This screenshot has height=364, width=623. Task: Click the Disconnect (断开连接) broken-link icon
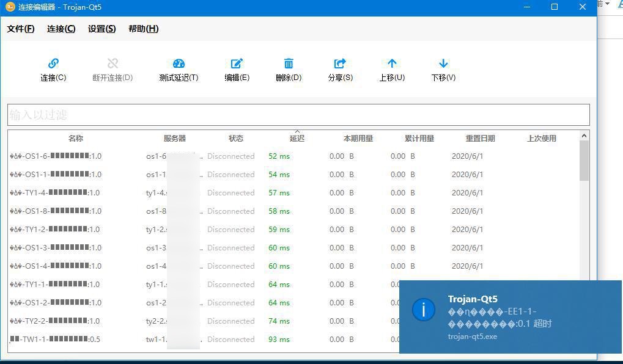click(x=112, y=64)
